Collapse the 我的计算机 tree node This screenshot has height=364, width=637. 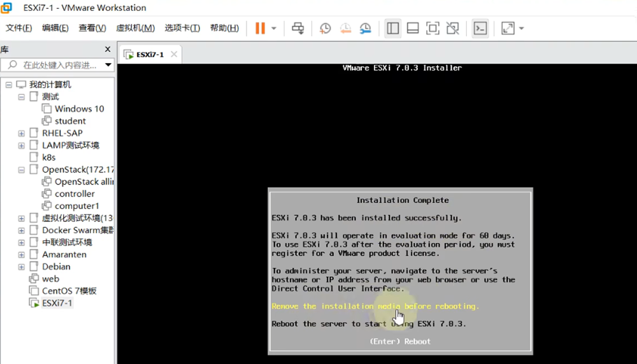pyautogui.click(x=8, y=85)
